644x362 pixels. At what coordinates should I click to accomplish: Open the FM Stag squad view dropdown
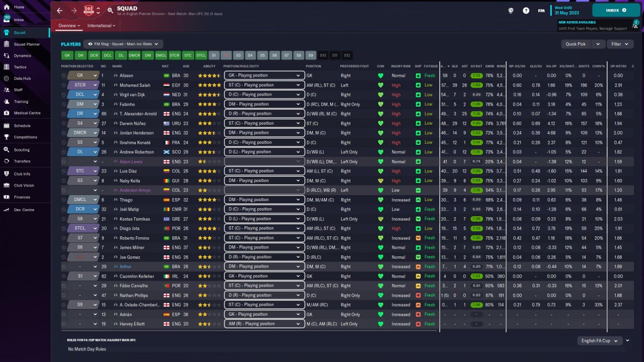[123, 44]
